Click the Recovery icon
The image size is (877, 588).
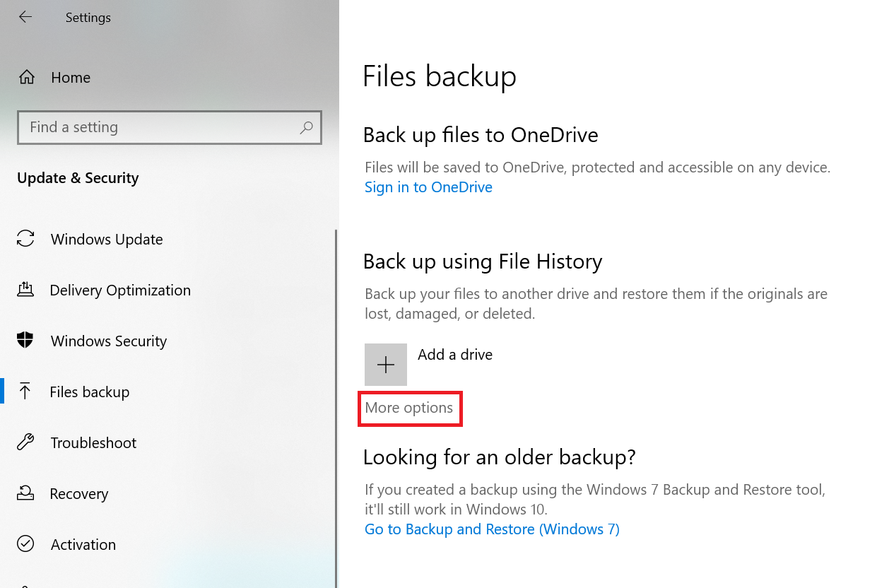click(x=25, y=493)
